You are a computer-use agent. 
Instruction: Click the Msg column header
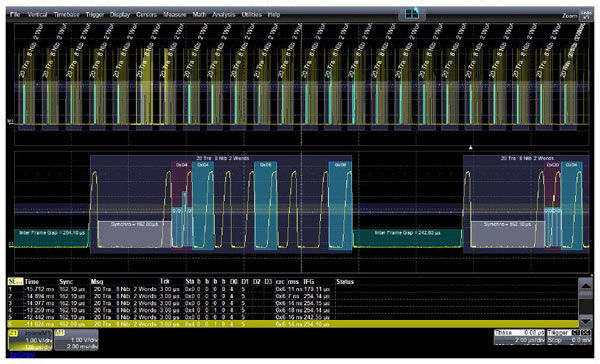tap(96, 282)
